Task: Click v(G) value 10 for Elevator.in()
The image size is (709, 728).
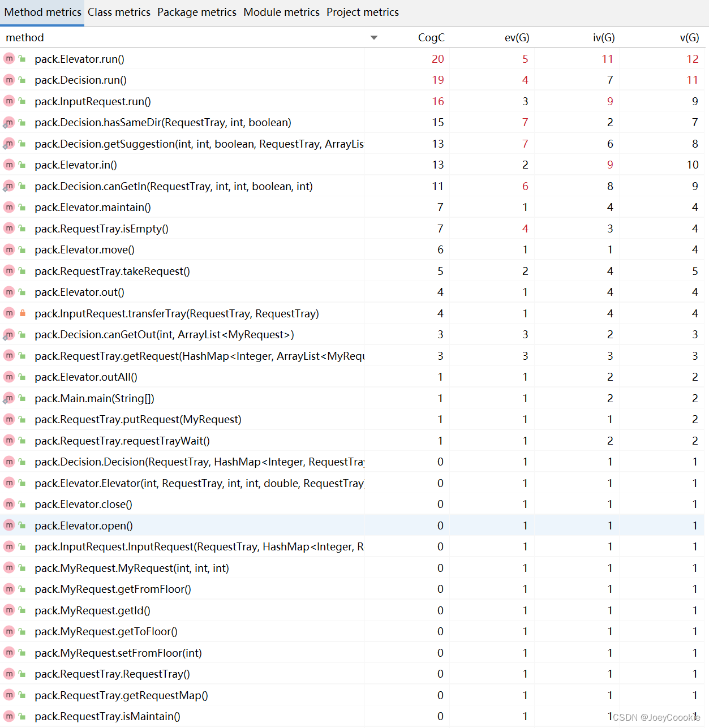Action: 693,165
